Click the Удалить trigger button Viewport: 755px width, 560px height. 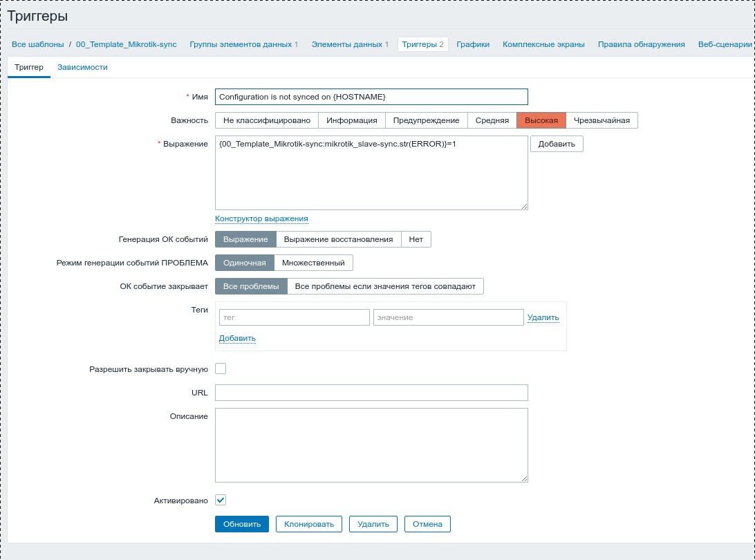tap(373, 524)
